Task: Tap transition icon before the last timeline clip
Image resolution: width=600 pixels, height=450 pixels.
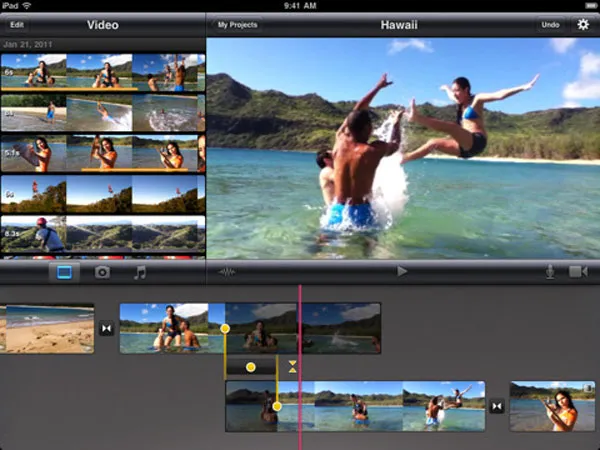Action: click(x=497, y=406)
